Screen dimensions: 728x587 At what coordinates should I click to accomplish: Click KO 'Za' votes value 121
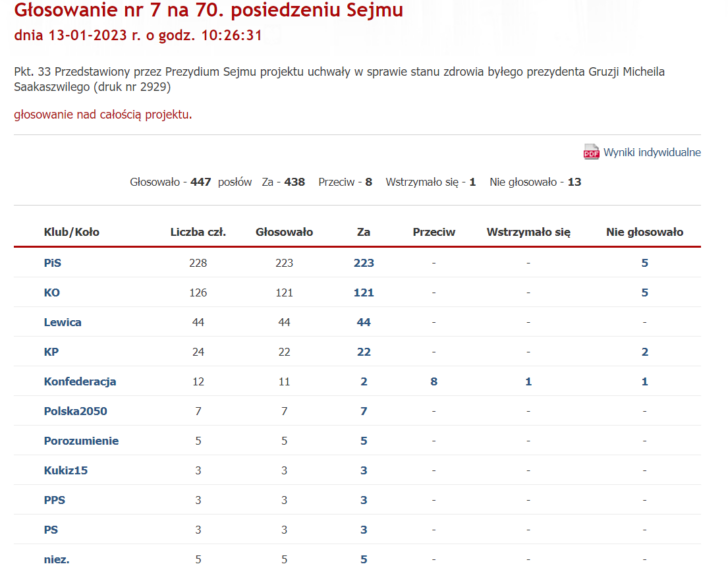[x=364, y=293]
